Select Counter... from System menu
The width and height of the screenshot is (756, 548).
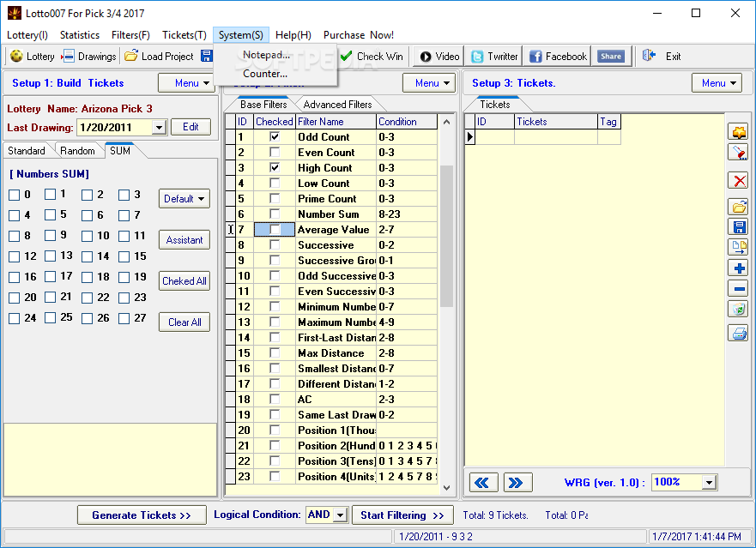[265, 74]
